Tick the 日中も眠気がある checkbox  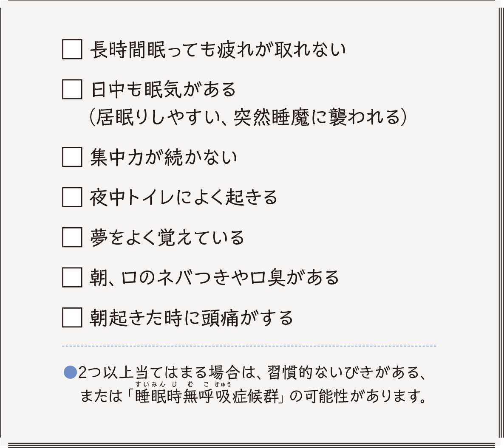(72, 89)
